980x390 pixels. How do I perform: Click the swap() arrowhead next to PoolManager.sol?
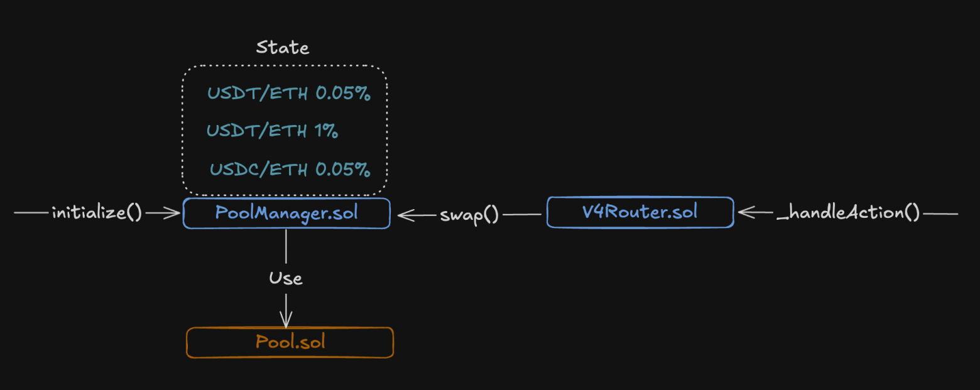point(405,215)
